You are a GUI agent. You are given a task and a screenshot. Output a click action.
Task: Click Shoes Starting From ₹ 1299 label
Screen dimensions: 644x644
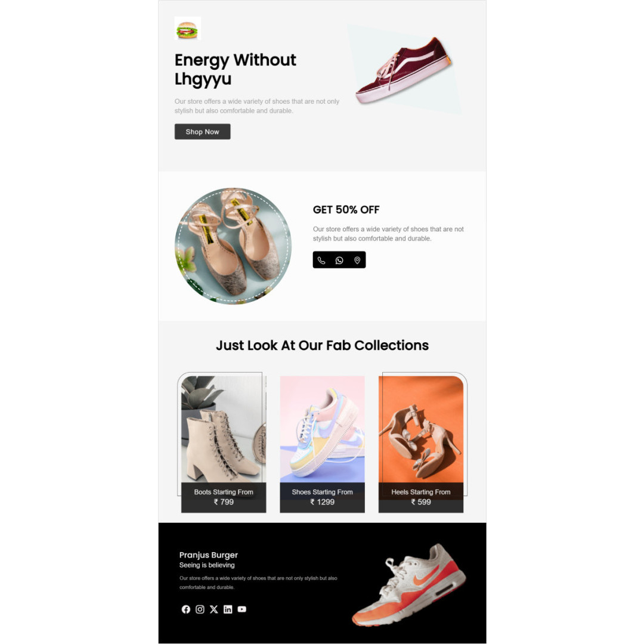tap(323, 497)
